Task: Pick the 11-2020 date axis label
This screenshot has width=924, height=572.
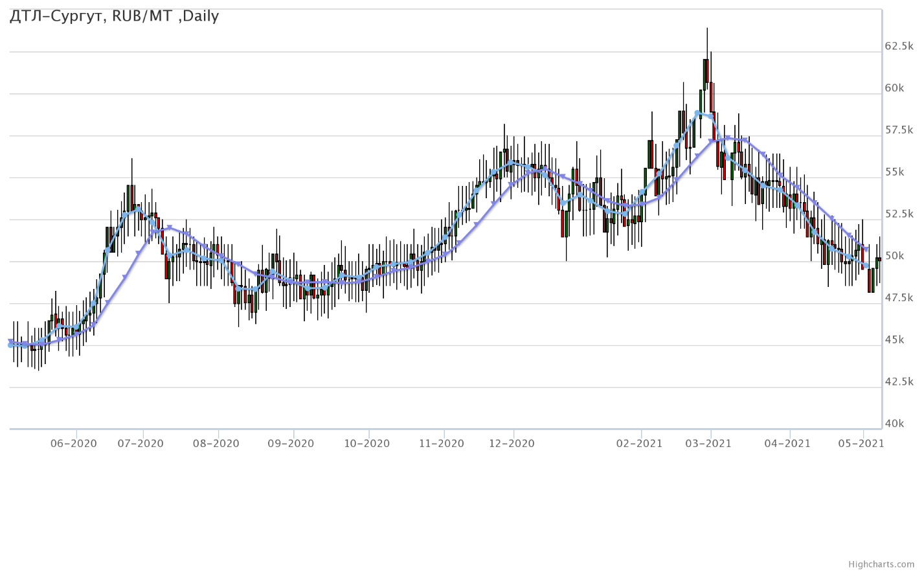Action: [441, 444]
